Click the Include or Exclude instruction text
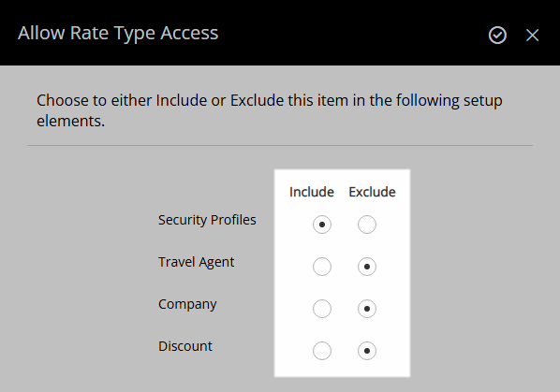 (270, 110)
